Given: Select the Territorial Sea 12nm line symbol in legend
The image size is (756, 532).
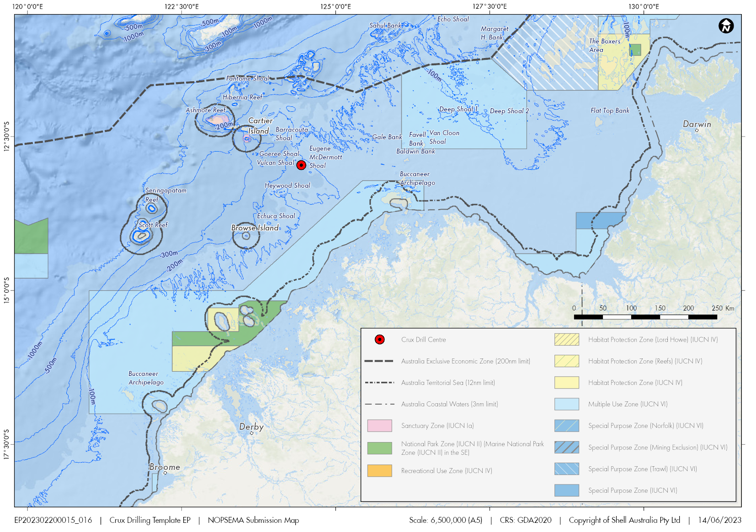Looking at the screenshot, I should (x=379, y=382).
